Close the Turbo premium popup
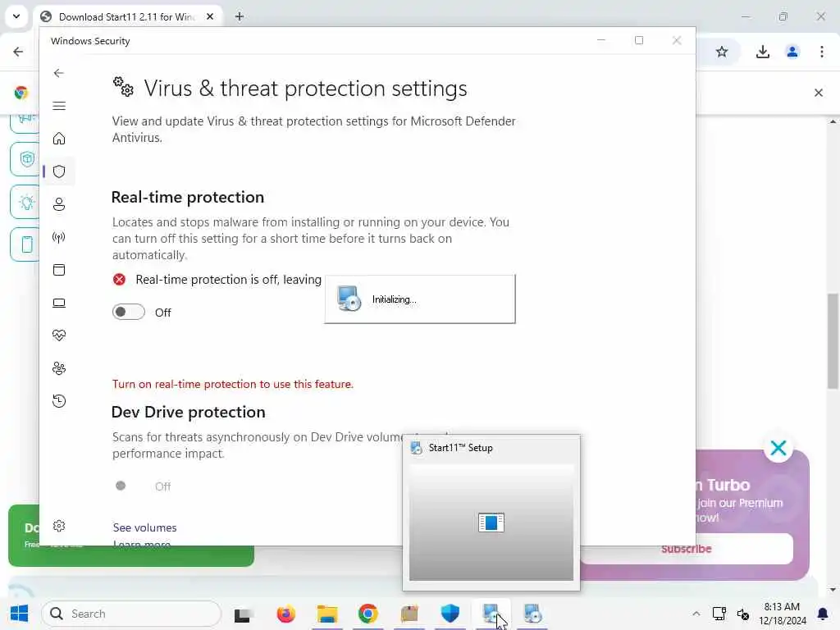 point(778,448)
